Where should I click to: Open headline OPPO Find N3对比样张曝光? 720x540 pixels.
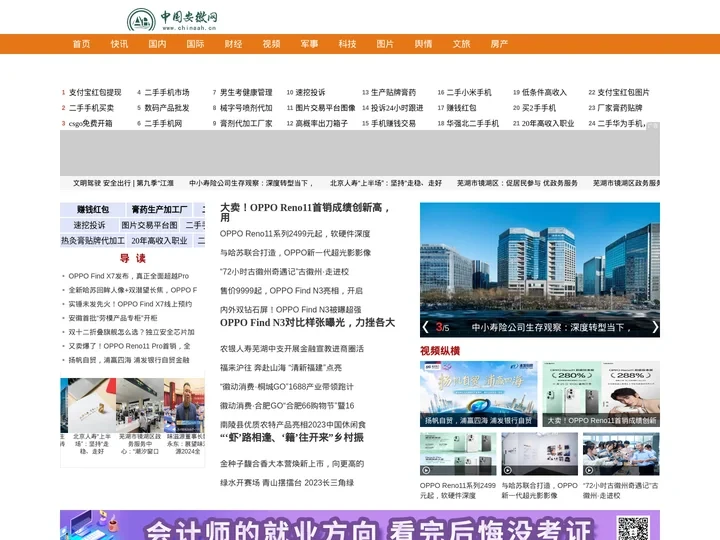tap(307, 323)
